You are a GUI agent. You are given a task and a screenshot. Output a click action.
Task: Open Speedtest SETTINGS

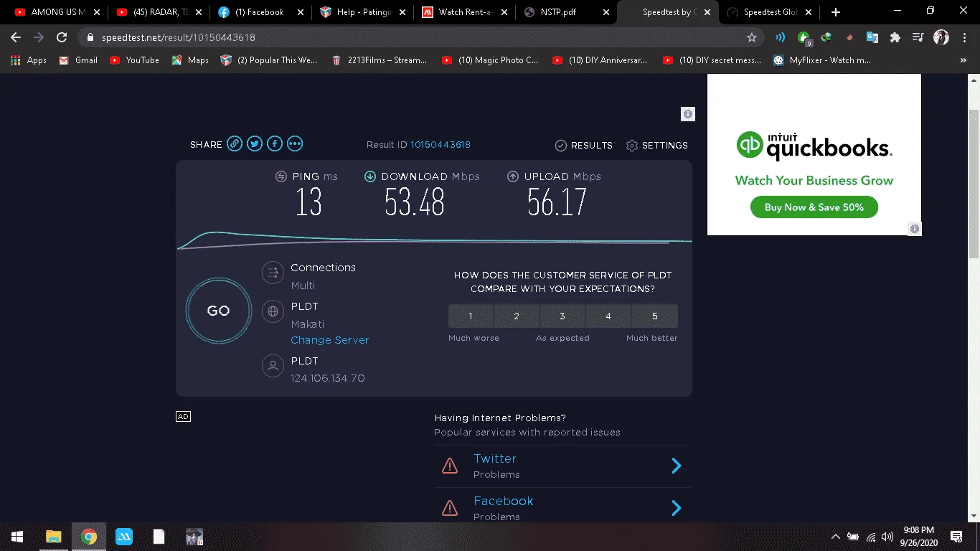(x=657, y=146)
